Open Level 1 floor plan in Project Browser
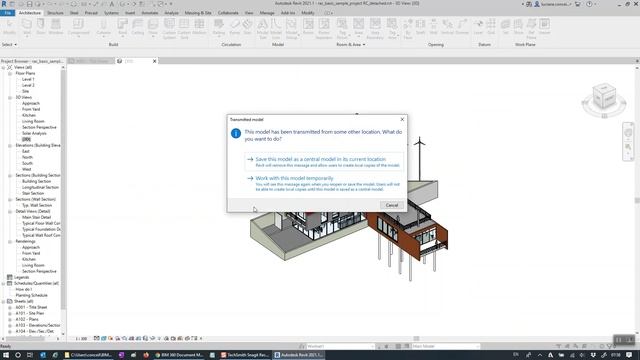This screenshot has width=640, height=360. pyautogui.click(x=28, y=79)
